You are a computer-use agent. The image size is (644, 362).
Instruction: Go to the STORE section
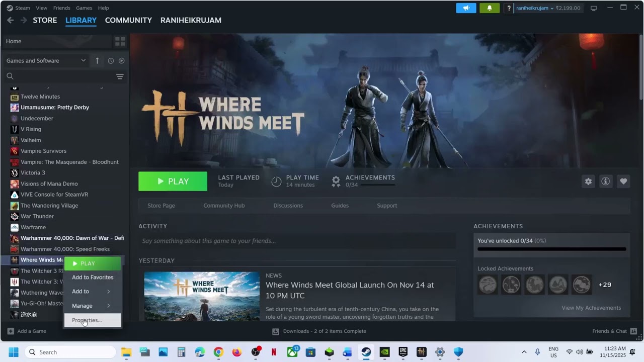click(45, 20)
